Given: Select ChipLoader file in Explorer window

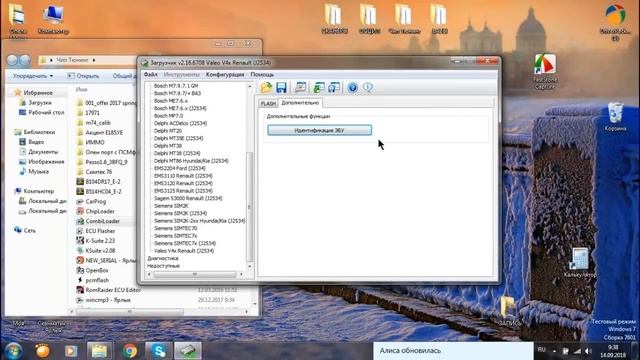Looking at the screenshot, I should point(100,211).
